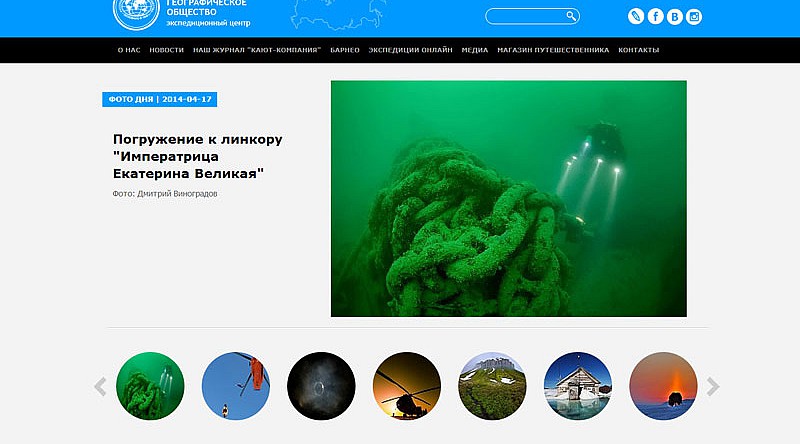Select the green mountain plateau thumbnail
Screen dimensions: 800x444
click(492, 386)
